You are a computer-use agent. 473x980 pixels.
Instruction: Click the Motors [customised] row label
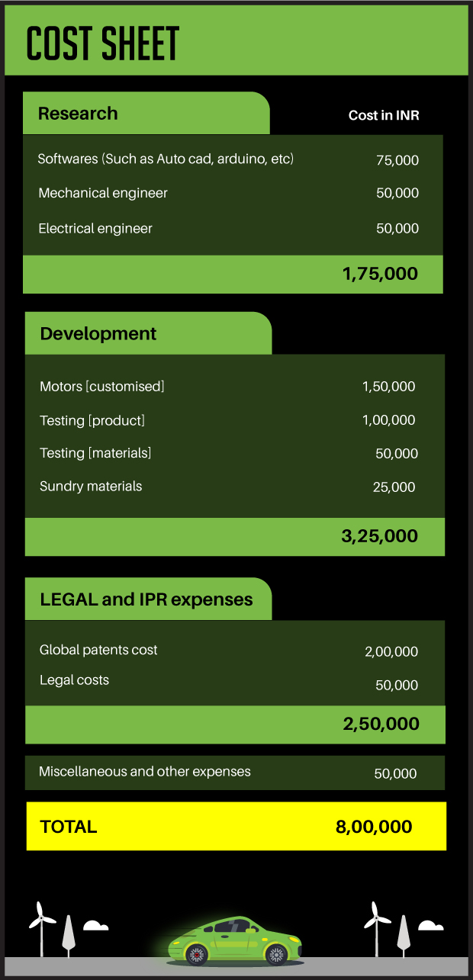click(102, 387)
